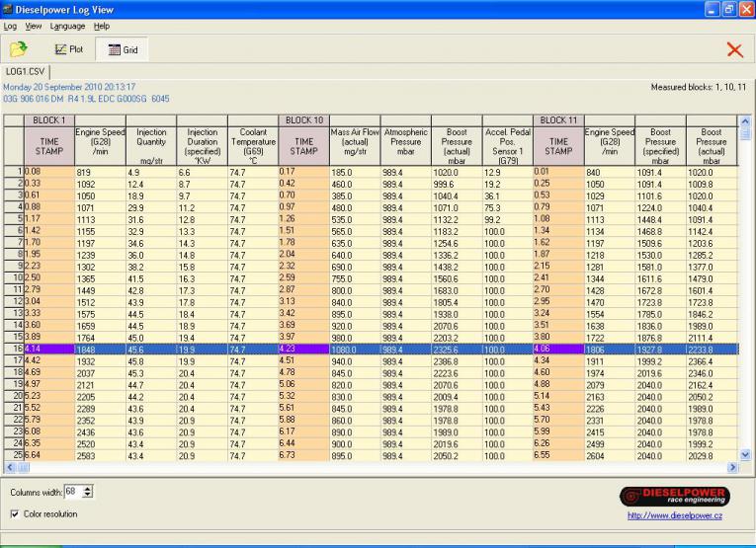Click pedal position cell 75.3

point(508,208)
